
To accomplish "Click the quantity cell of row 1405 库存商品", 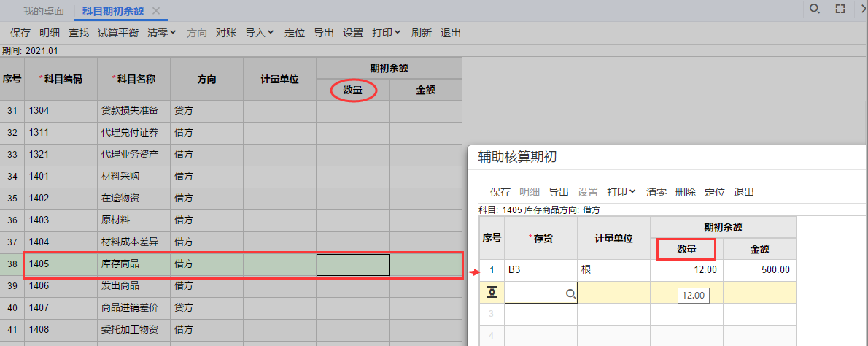I will point(352,265).
